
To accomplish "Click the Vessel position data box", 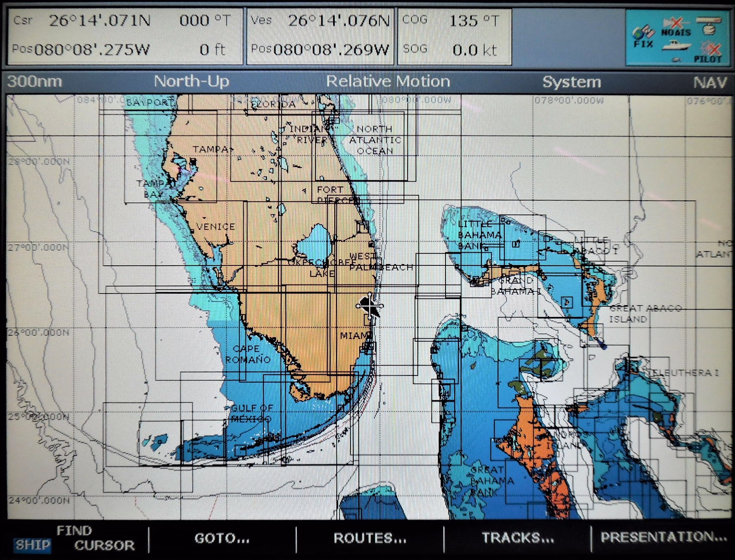I will click(x=320, y=36).
